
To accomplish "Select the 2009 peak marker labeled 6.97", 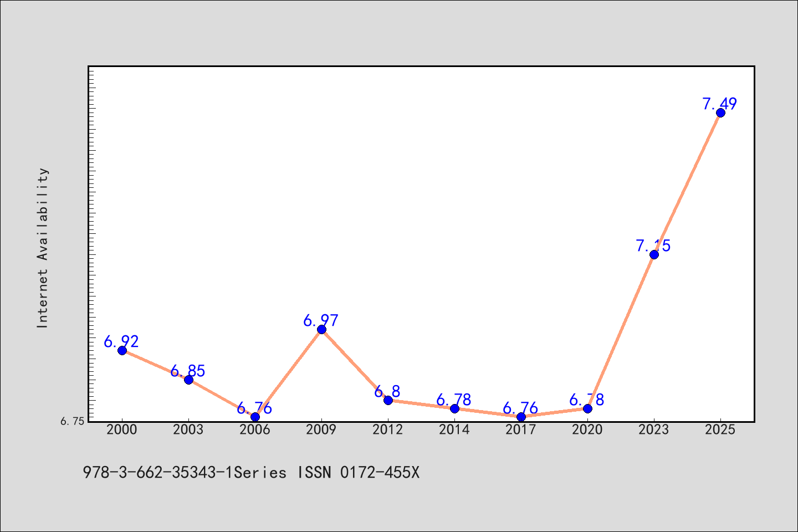I will 321,330.
